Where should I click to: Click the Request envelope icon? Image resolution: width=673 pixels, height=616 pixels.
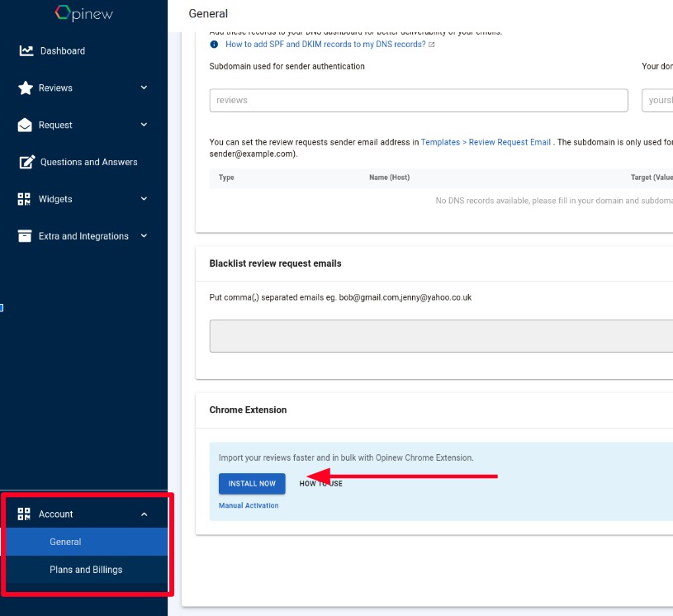tap(25, 125)
